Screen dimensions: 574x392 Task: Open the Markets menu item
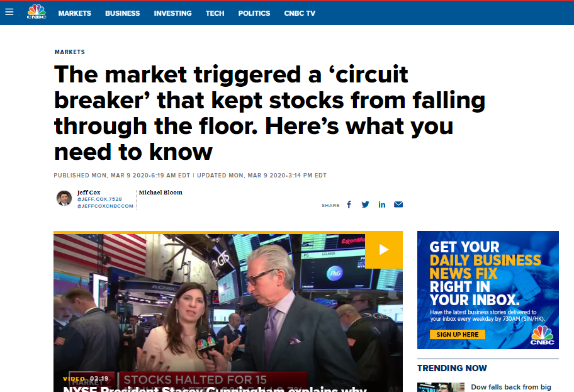75,13
